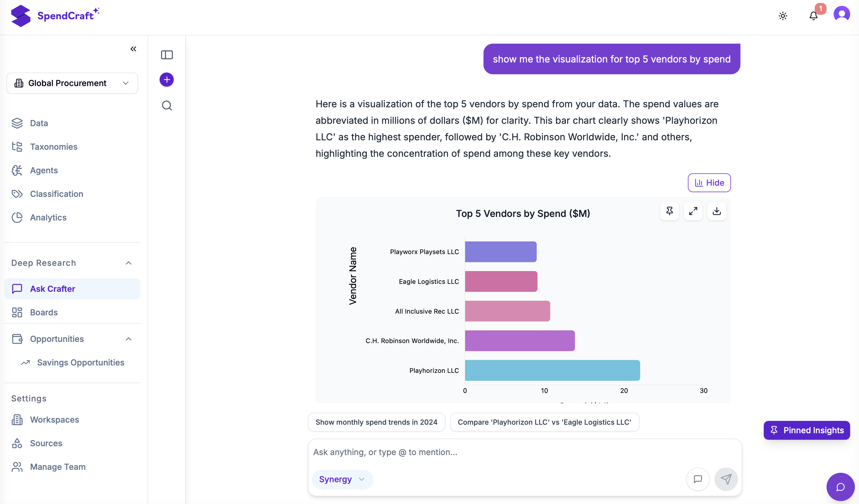
Task: Click the 'Settings' section heading
Action: point(29,398)
